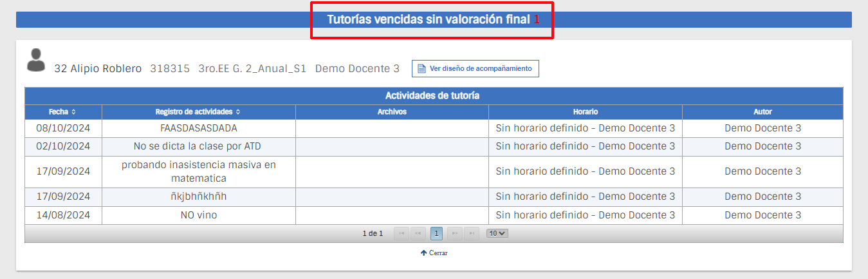Select page 1 in the paginator
The width and height of the screenshot is (868, 279).
click(436, 233)
